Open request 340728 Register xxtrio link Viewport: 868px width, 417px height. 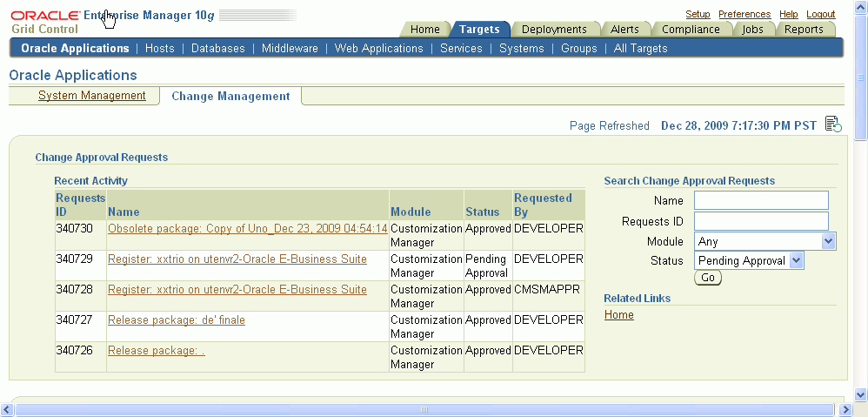pos(237,289)
